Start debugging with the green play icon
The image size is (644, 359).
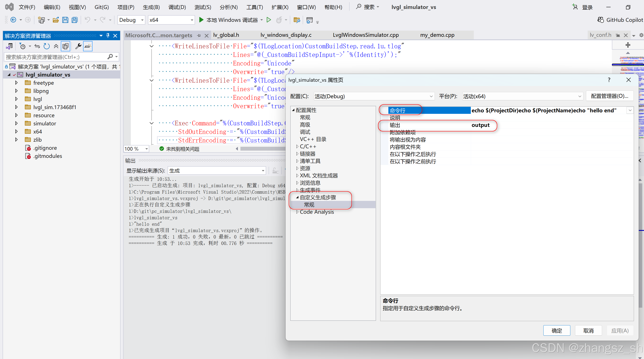[x=201, y=20]
